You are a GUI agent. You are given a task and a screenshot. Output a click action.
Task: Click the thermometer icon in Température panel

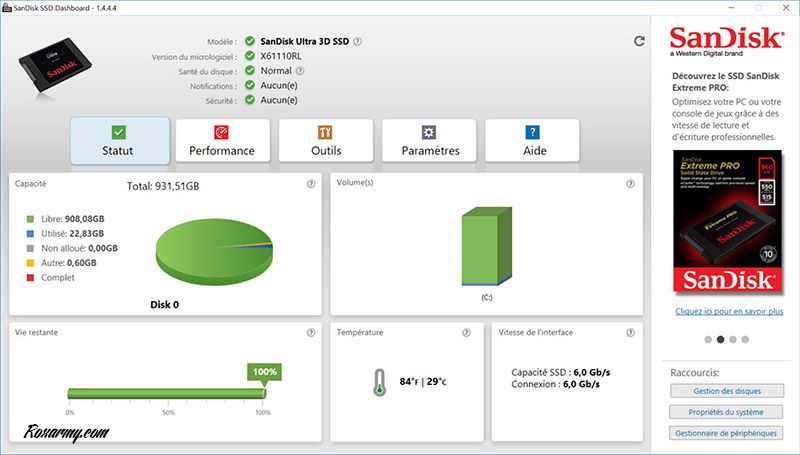(x=379, y=382)
